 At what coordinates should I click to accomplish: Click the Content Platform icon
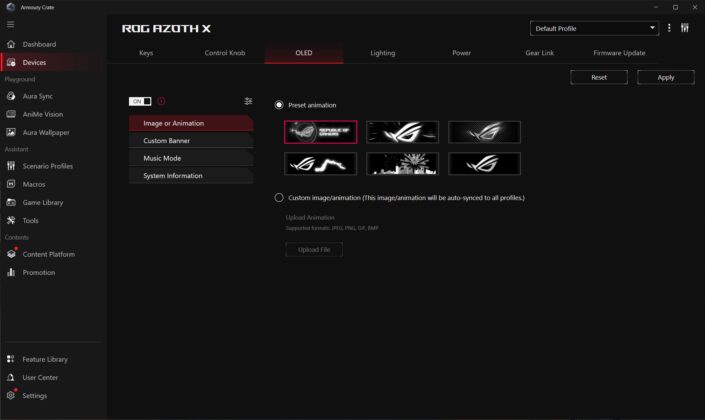11,254
